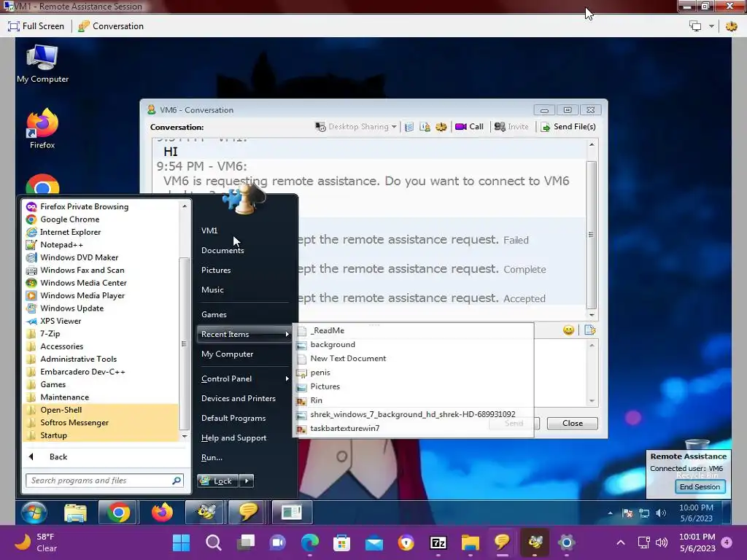Click the remote tray volume speaker icon
Screen dimensions: 747x560
coord(661,513)
